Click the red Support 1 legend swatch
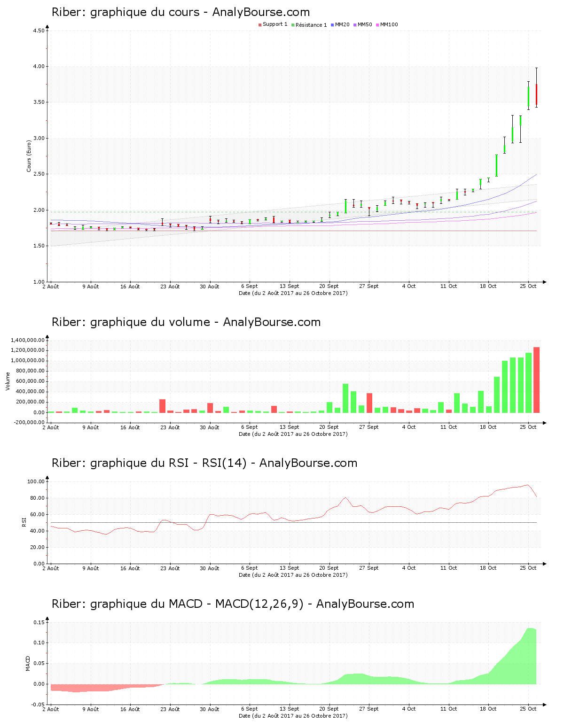The width and height of the screenshot is (564, 728). pos(260,25)
